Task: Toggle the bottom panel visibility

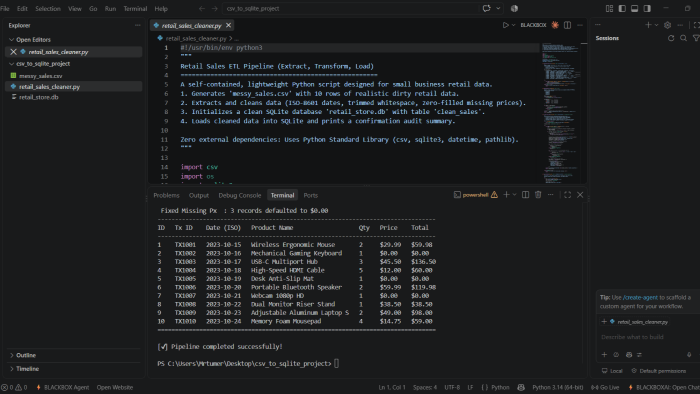Action: click(634, 8)
